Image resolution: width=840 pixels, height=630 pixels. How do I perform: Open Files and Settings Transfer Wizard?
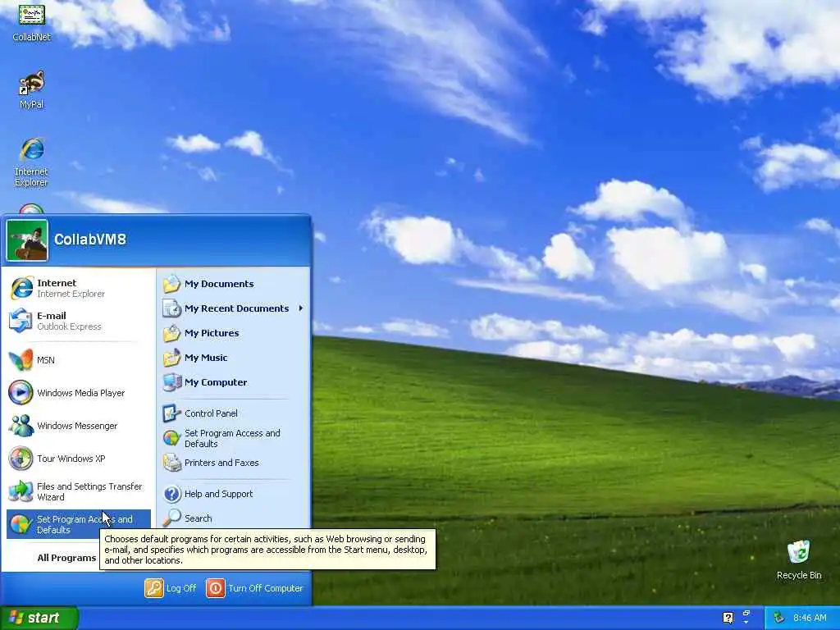[x=79, y=491]
